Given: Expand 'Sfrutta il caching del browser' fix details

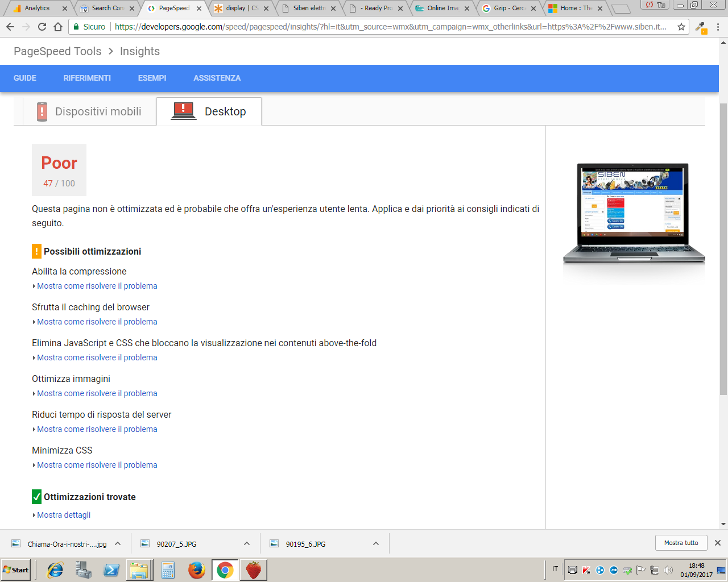Looking at the screenshot, I should click(97, 322).
